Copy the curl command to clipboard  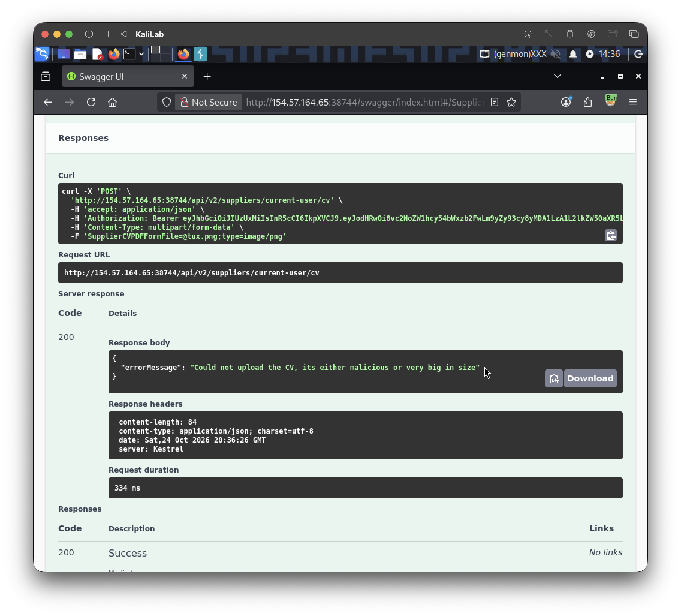[x=611, y=235]
